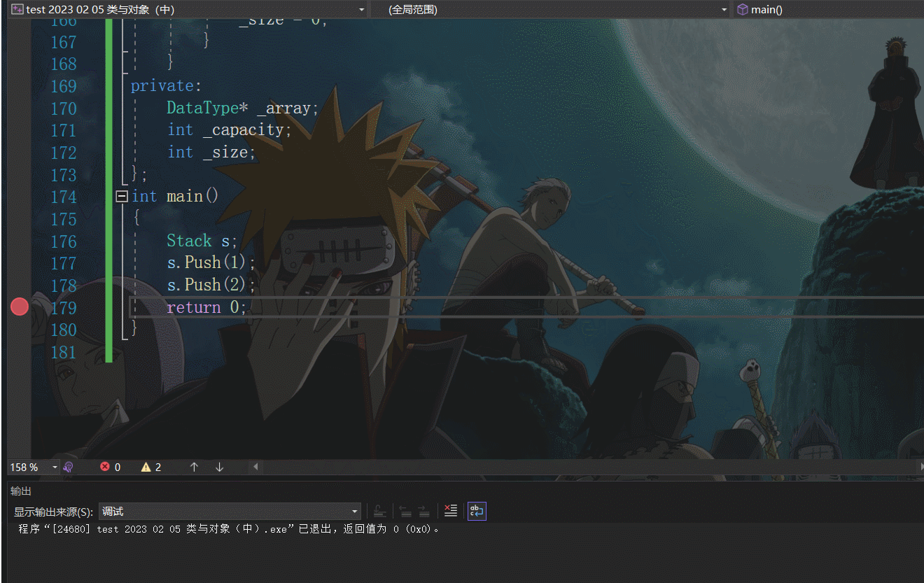Image resolution: width=924 pixels, height=583 pixels.
Task: Click the horizontal scrollbar left arrow
Action: tap(255, 467)
